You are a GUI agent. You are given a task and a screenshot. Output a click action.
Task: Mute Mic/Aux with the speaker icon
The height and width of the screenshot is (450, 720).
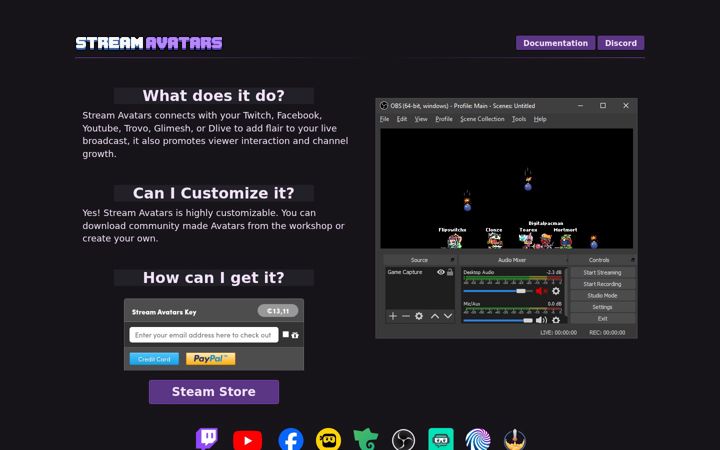[541, 320]
